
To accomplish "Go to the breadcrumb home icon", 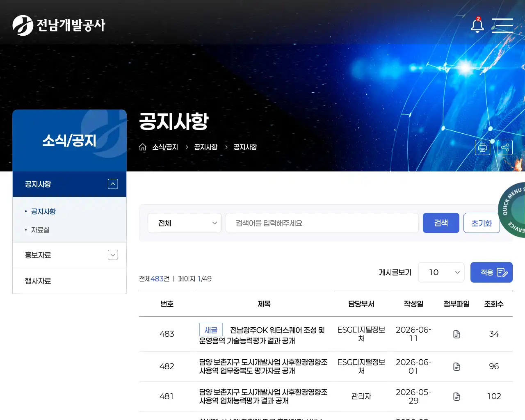I will (x=143, y=147).
